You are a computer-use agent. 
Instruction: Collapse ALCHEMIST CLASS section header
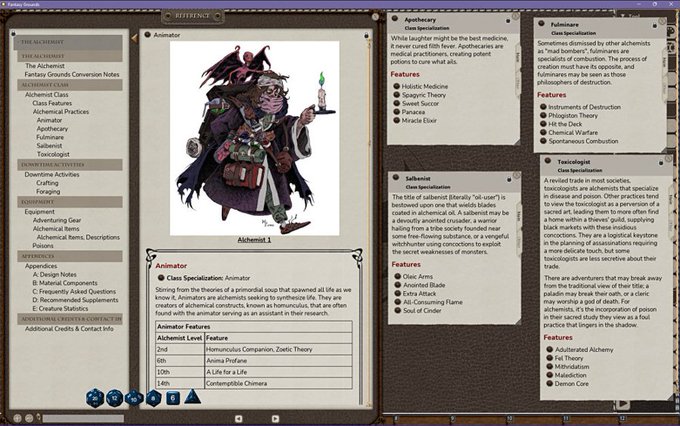coord(69,85)
